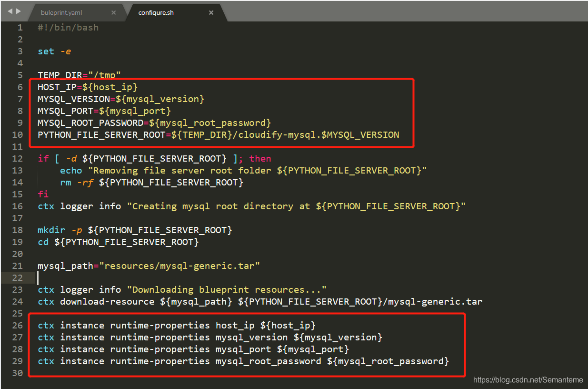
Task: Click the MYSQL_VERSION=${mysql_version} line
Action: pyautogui.click(x=121, y=99)
